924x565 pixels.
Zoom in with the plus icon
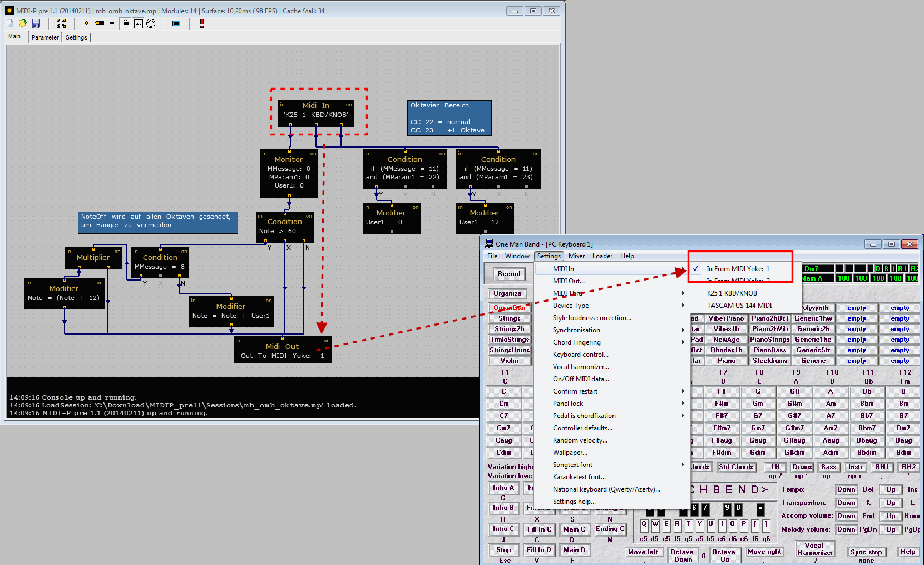(x=86, y=23)
